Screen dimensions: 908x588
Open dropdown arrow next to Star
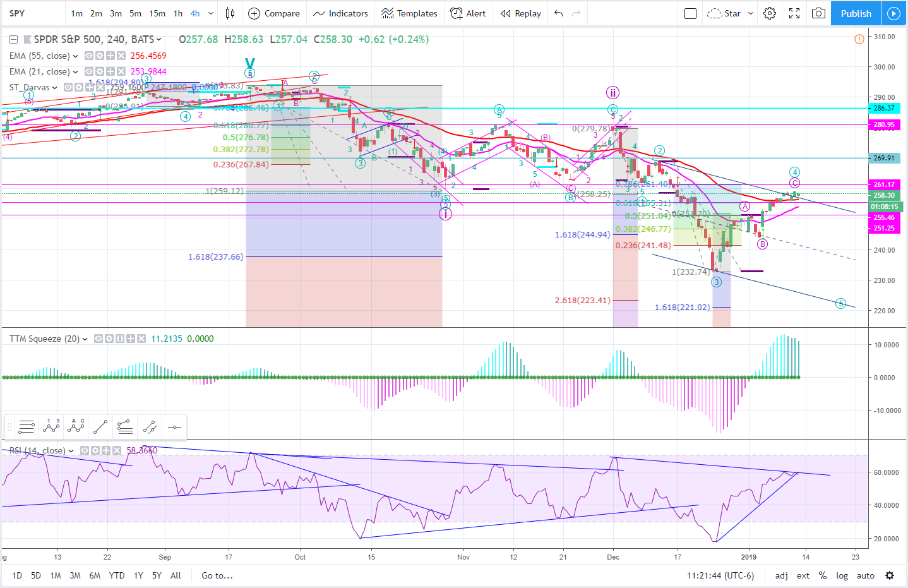click(751, 13)
